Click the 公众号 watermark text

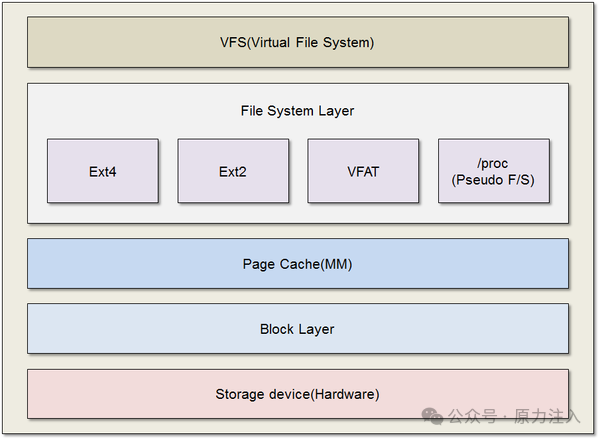[x=473, y=416]
